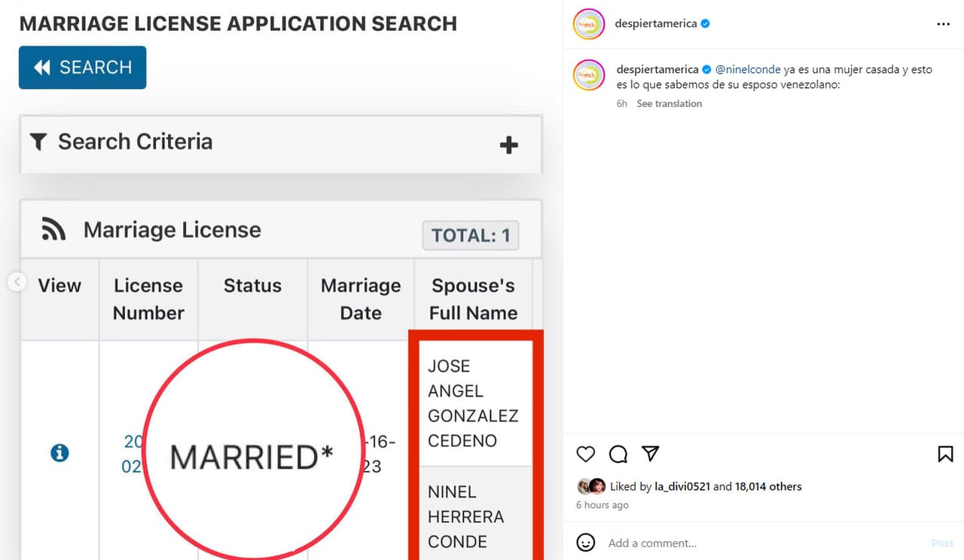Open the post options three-dot menu
964x560 pixels.
tap(943, 23)
